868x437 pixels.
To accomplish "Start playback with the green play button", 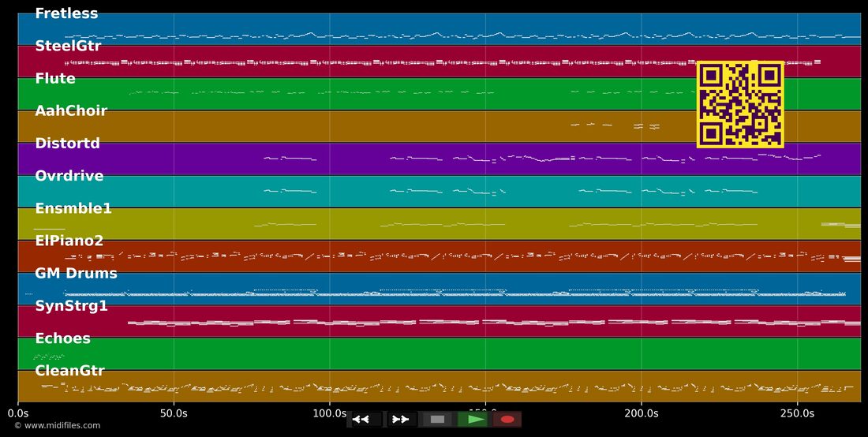I will click(474, 420).
